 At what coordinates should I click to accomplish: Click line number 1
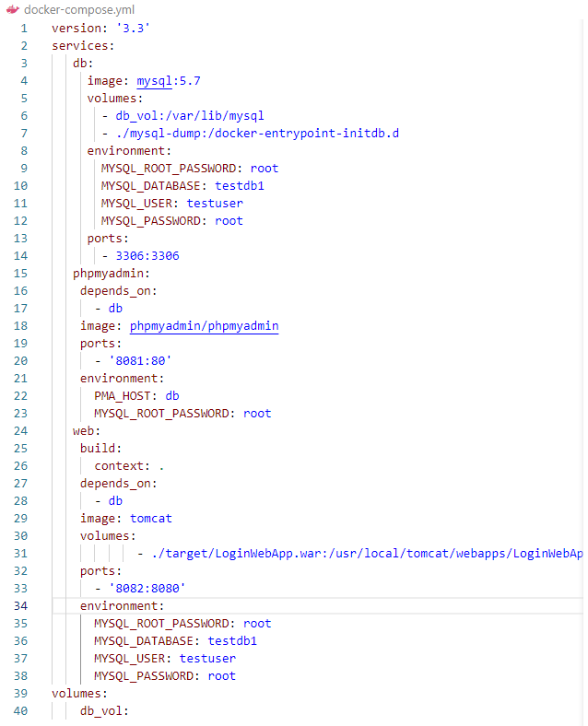pos(24,29)
